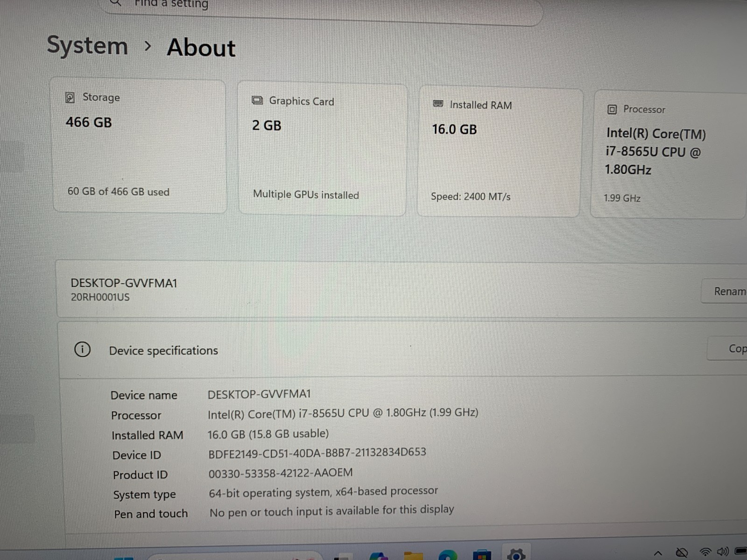Click the Device specifications info icon
This screenshot has width=747, height=560.
pos(82,349)
